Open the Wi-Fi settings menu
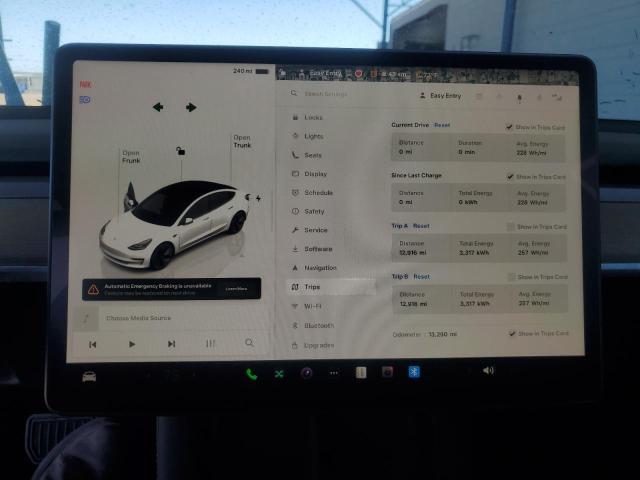 point(312,306)
